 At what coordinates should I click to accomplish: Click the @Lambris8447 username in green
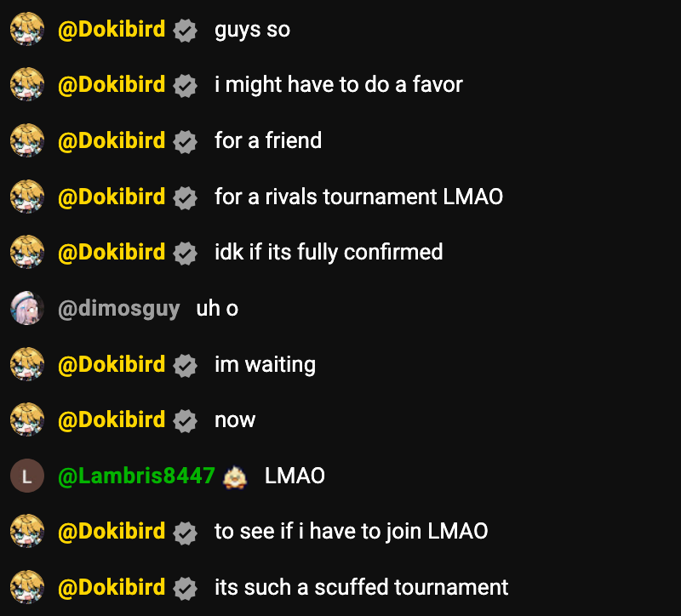136,476
